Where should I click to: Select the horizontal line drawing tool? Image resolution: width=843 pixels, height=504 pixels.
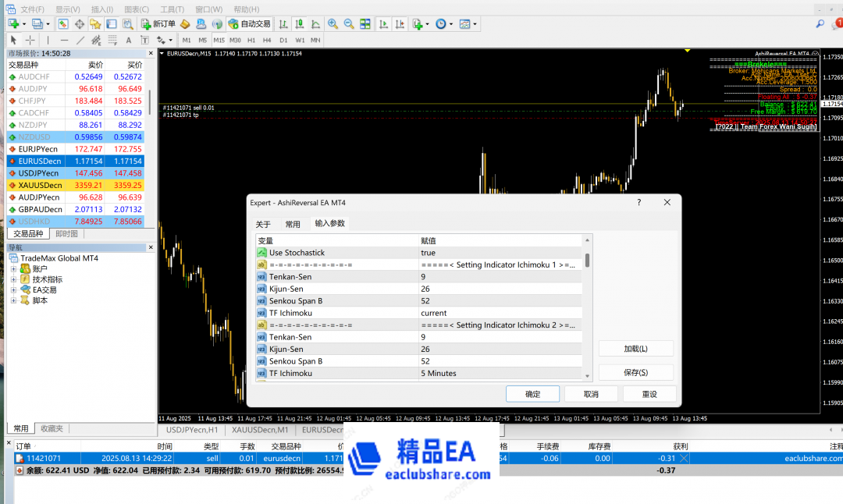coord(64,40)
